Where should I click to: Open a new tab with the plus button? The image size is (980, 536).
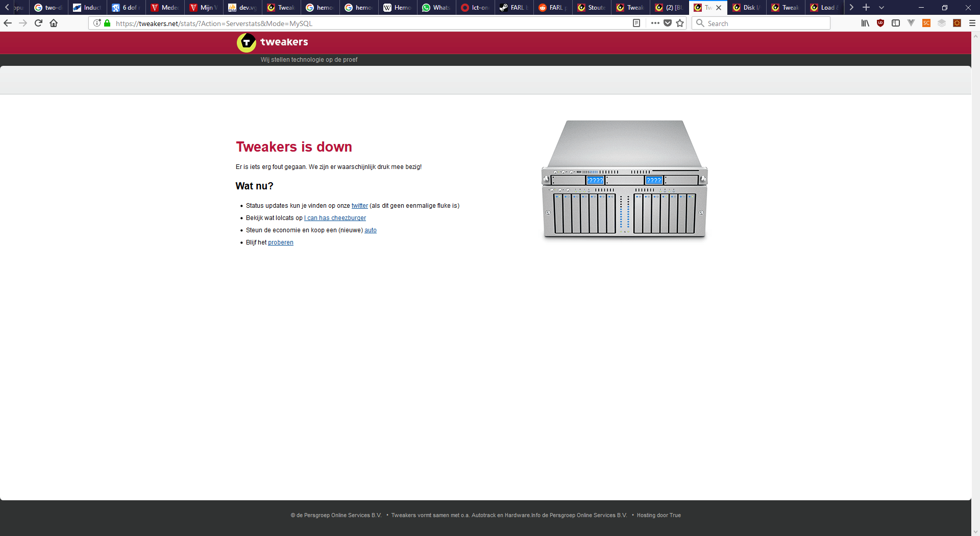pos(866,7)
